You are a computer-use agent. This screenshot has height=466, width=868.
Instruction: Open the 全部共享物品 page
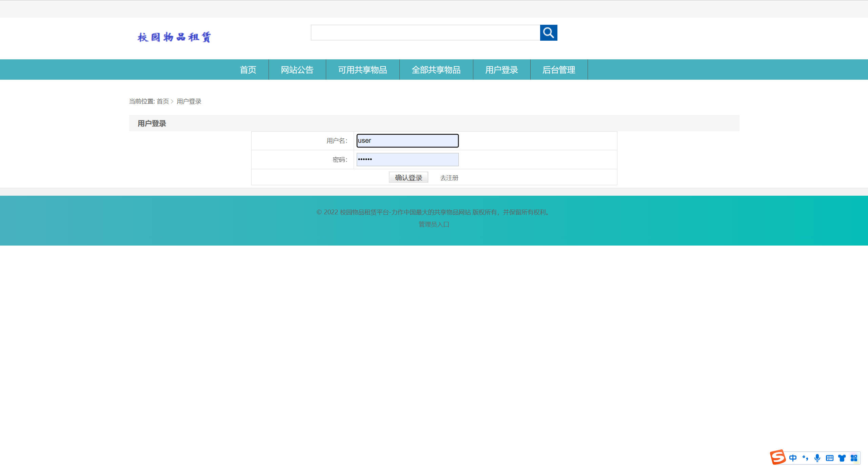tap(436, 70)
